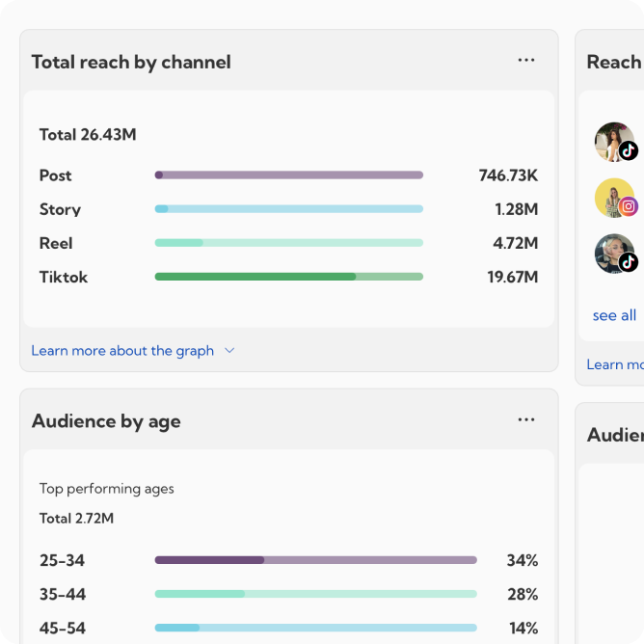Click the Tiktok channel label

[64, 278]
